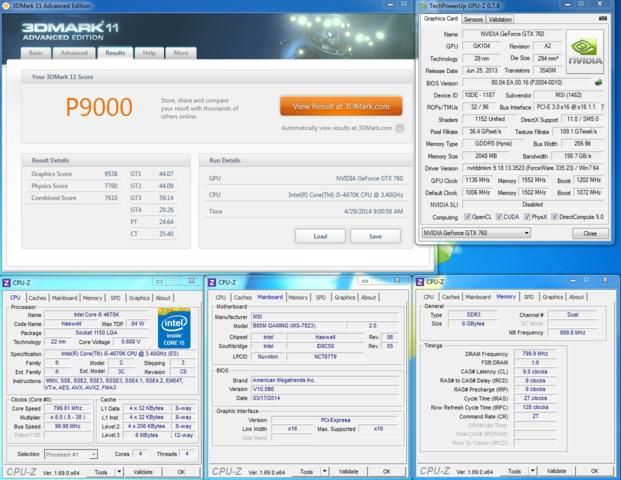The image size is (621, 480).
Task: Click Validate in the Memory CPU-Z window
Action: (556, 470)
